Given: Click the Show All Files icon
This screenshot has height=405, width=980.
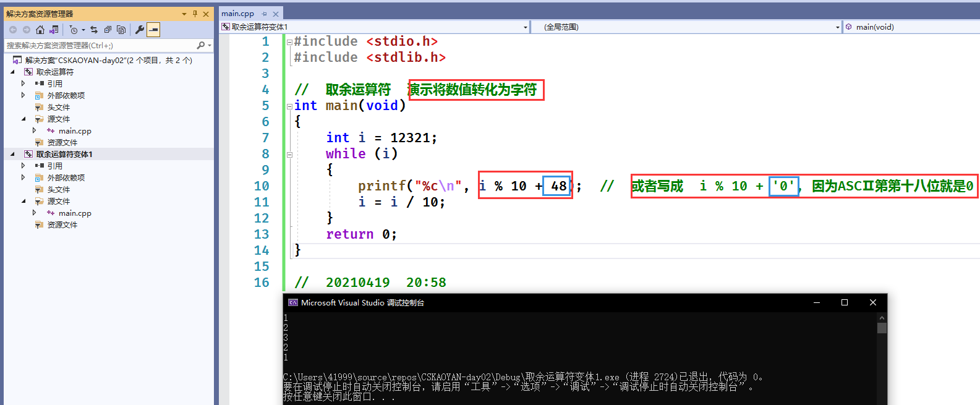Looking at the screenshot, I should point(121,30).
